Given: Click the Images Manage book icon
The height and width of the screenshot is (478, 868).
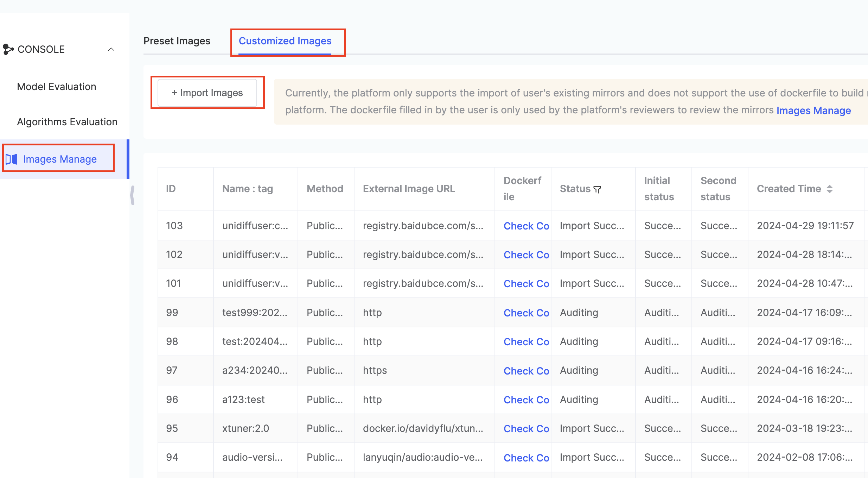Looking at the screenshot, I should pyautogui.click(x=12, y=159).
